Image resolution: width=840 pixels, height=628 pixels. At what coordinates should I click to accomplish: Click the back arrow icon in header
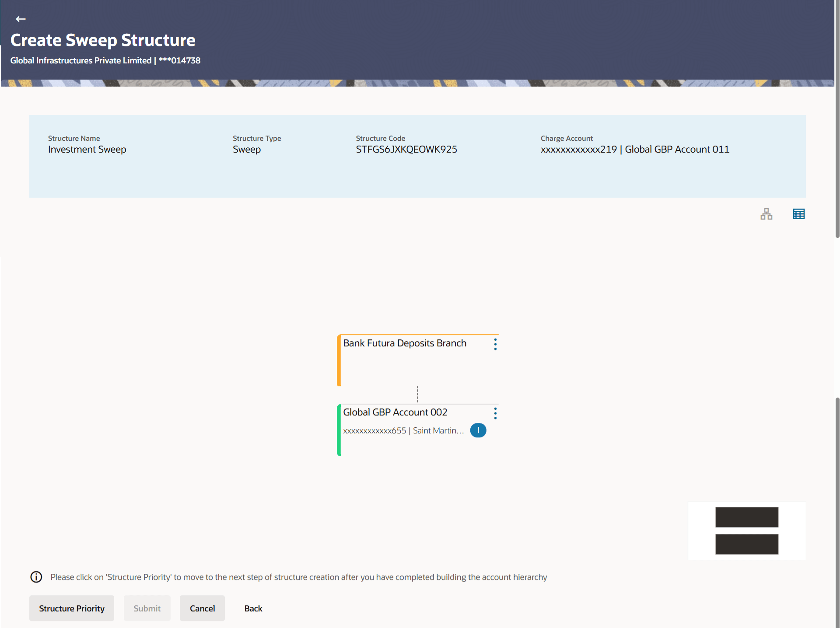21,19
